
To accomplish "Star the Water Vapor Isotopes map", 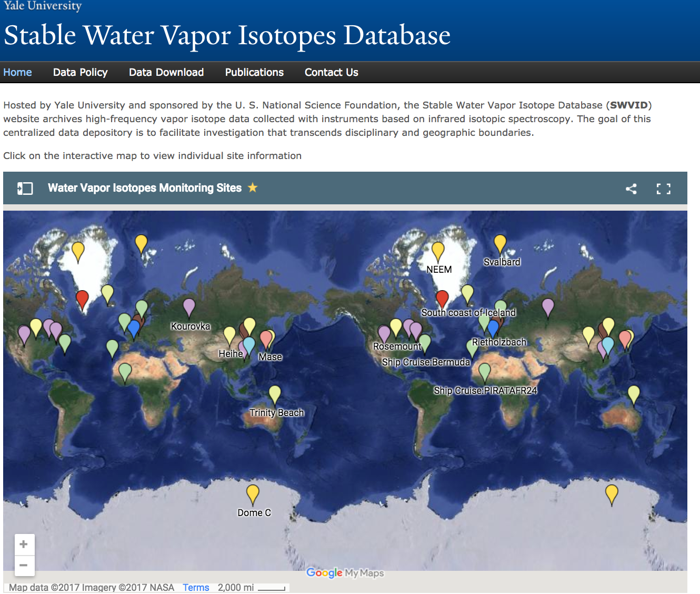I will tap(253, 187).
